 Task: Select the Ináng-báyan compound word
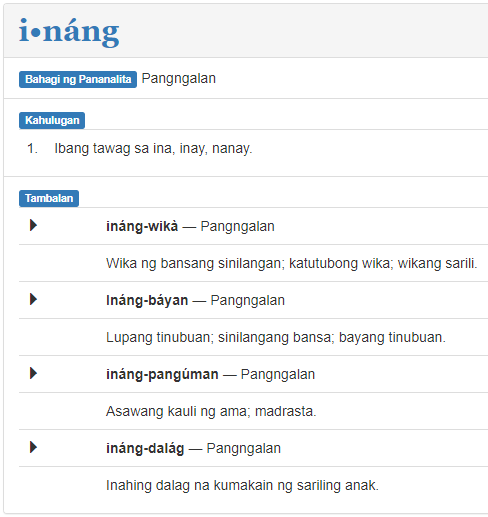click(147, 300)
